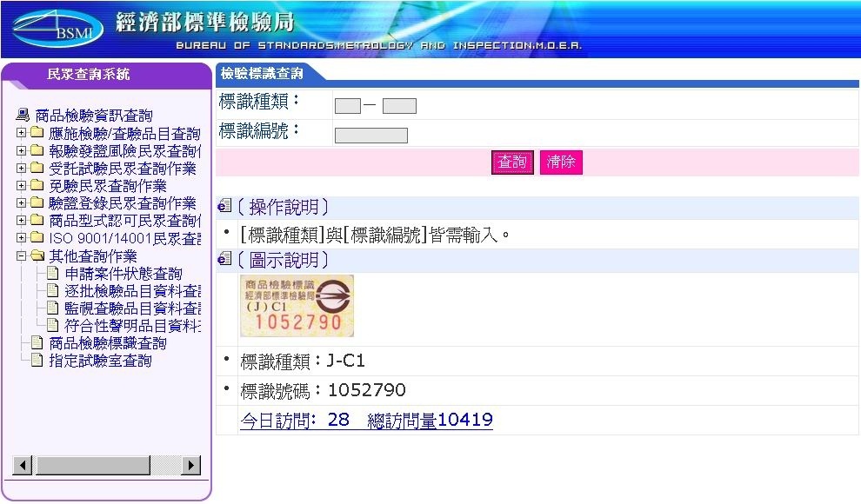The image size is (861, 504).
Task: Expand the 受託試驗民眾查詢作業 tree node
Action: pyautogui.click(x=22, y=169)
